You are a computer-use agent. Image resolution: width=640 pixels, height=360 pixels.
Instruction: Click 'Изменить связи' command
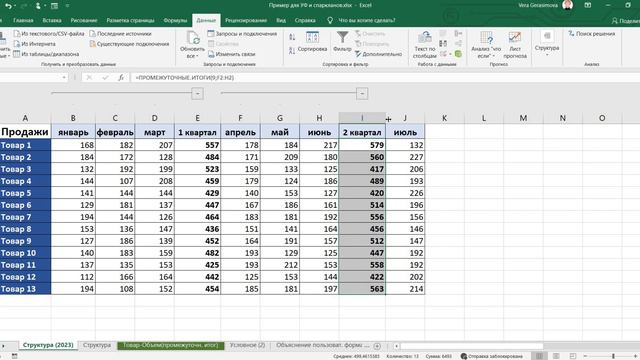click(x=231, y=54)
